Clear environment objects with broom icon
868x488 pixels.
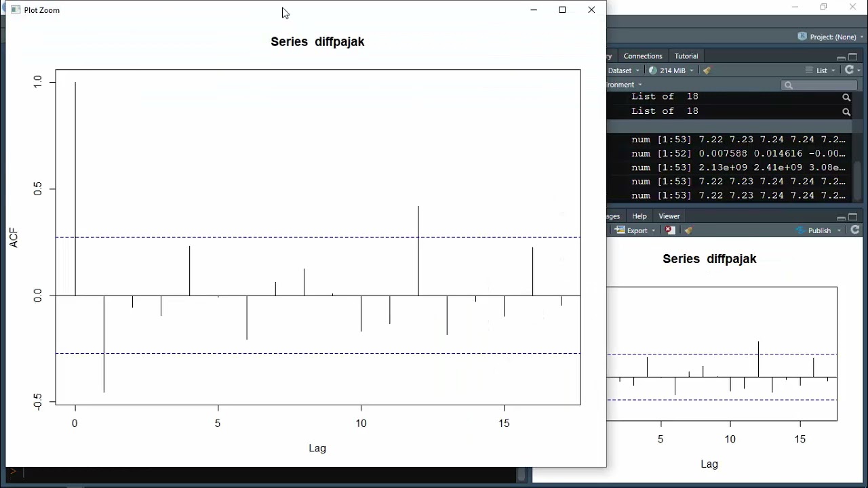(x=707, y=70)
